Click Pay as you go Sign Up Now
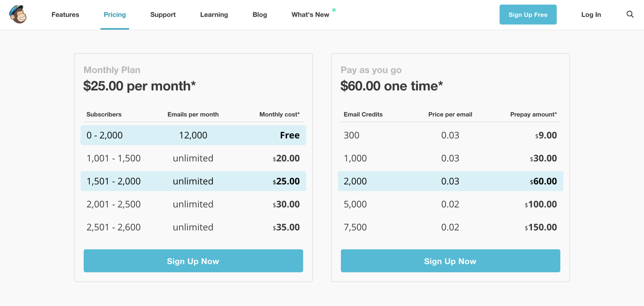This screenshot has height=306, width=644. 450,261
